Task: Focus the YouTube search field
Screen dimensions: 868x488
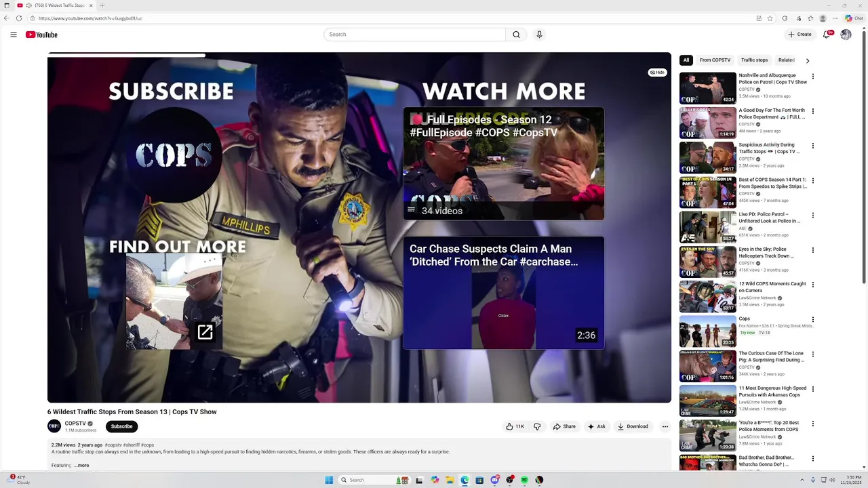Action: tap(415, 35)
